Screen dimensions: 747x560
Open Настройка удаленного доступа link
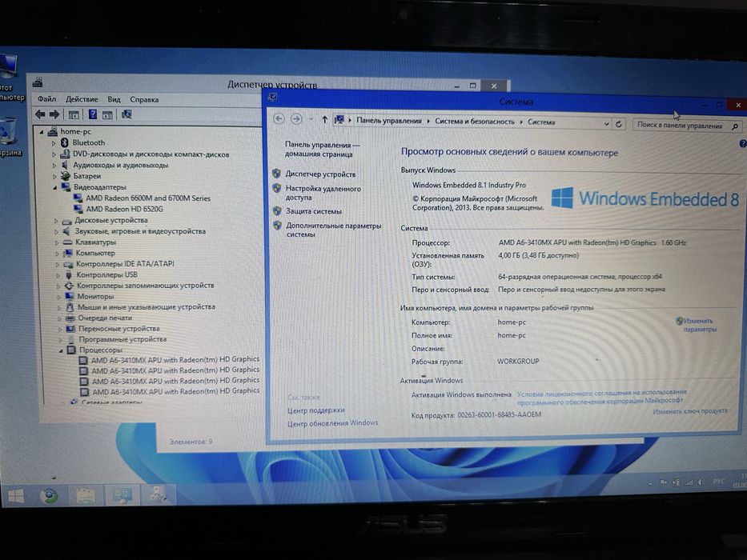coord(323,193)
